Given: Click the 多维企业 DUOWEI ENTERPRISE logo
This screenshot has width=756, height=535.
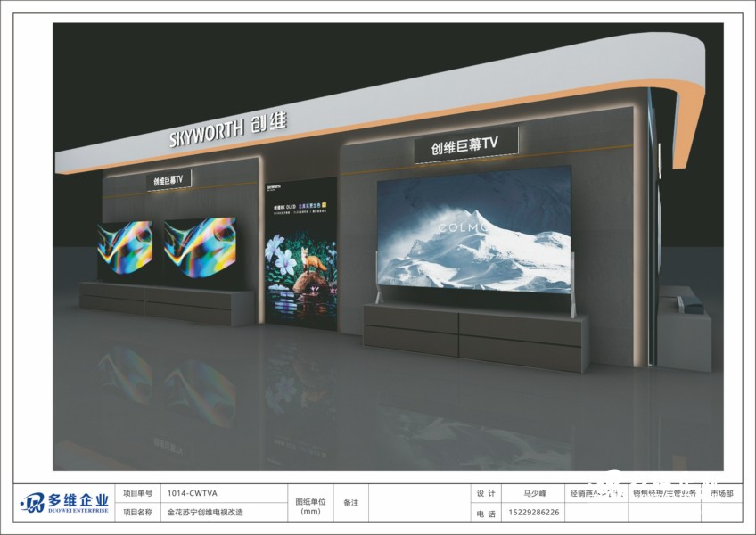Looking at the screenshot, I should click(x=64, y=503).
